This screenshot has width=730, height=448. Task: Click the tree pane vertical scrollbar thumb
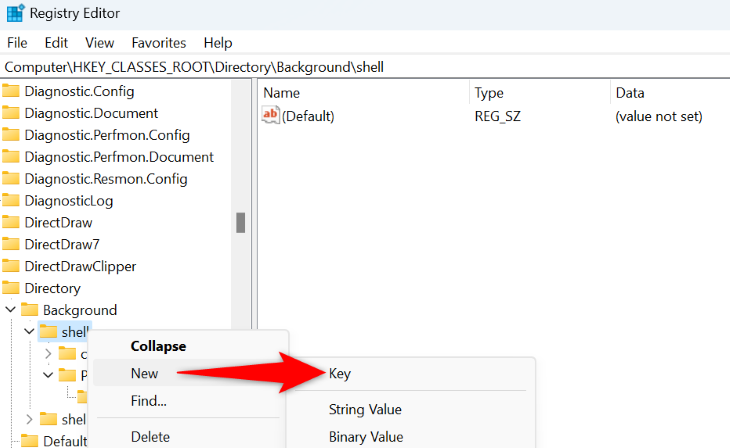[240, 222]
